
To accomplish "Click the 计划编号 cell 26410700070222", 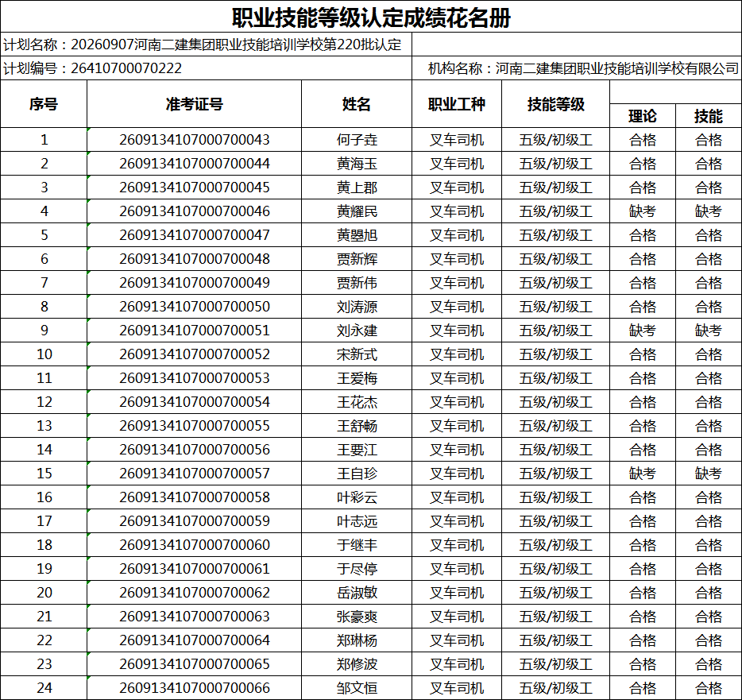I will 207,68.
